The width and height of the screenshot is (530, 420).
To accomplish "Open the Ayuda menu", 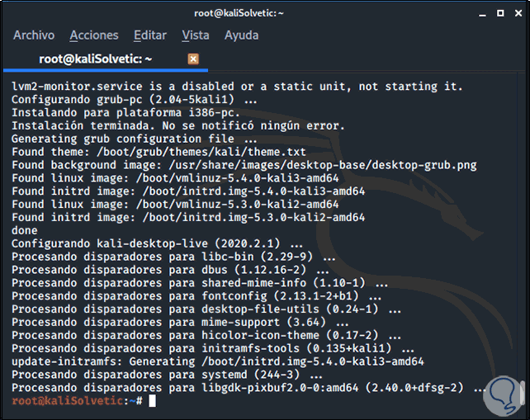I will tap(241, 35).
